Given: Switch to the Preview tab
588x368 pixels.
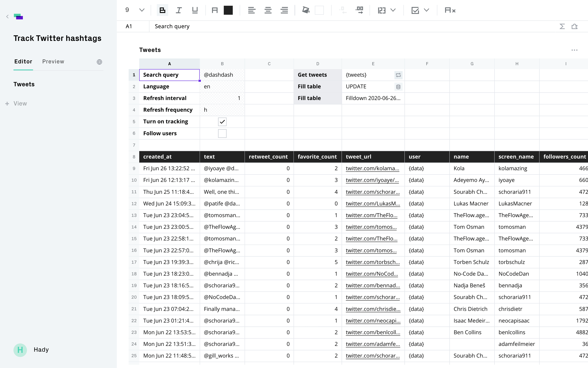Looking at the screenshot, I should click(53, 62).
